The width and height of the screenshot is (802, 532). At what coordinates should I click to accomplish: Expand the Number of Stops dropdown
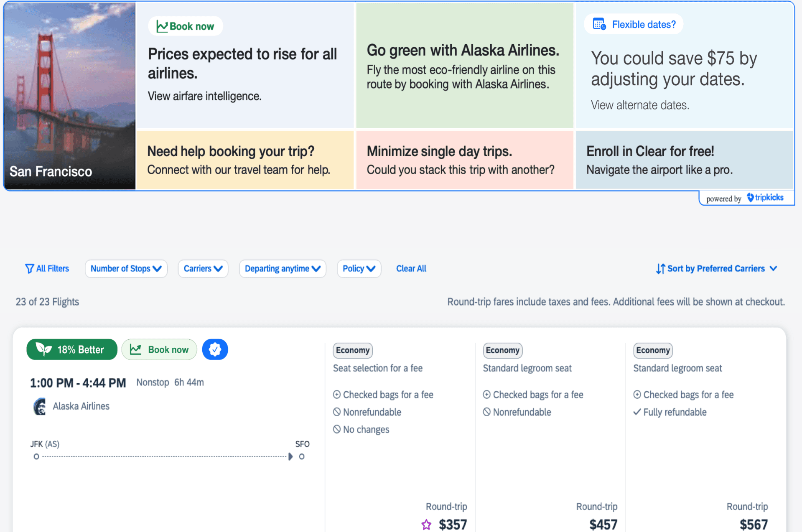(x=126, y=268)
